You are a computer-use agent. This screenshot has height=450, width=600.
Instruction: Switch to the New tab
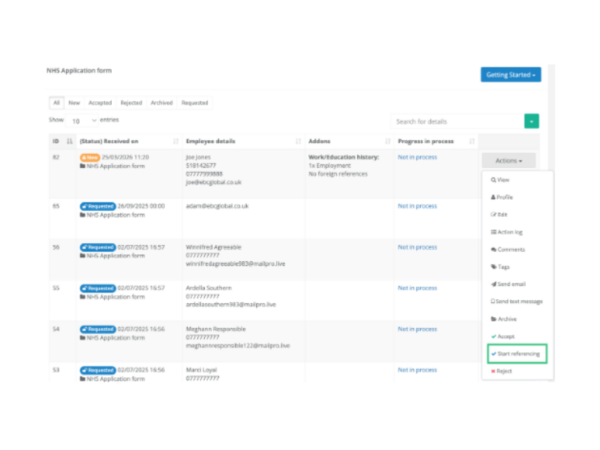pyautogui.click(x=74, y=103)
